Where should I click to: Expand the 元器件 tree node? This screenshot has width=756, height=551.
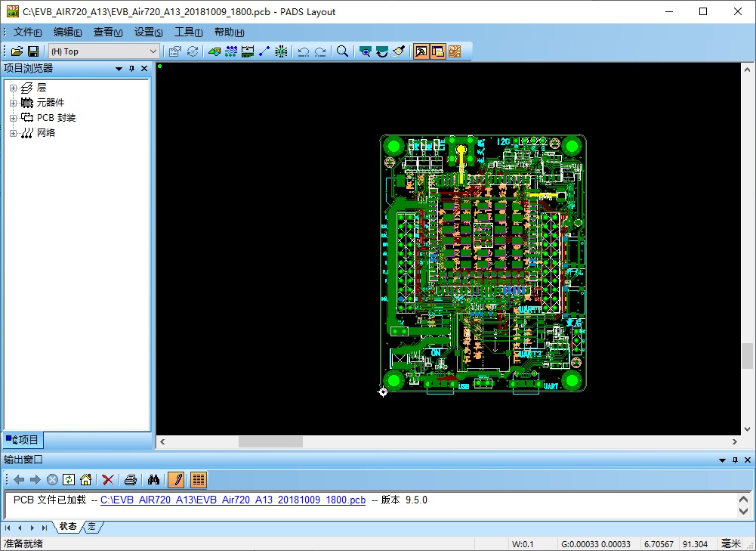pos(13,103)
